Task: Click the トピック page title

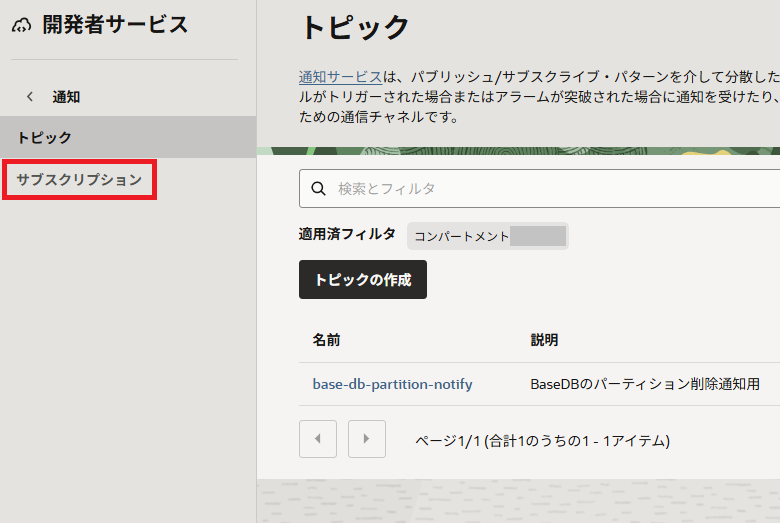Action: click(x=355, y=28)
